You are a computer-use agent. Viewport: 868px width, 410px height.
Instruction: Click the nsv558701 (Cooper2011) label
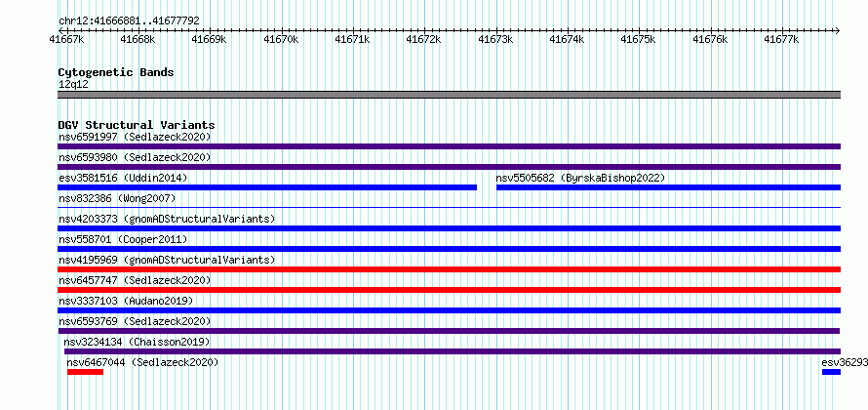point(123,239)
